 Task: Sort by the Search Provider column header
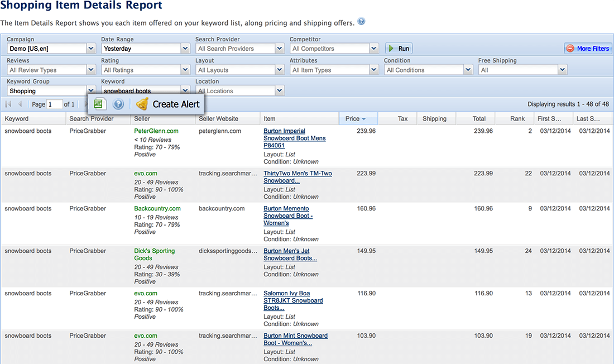[98, 118]
